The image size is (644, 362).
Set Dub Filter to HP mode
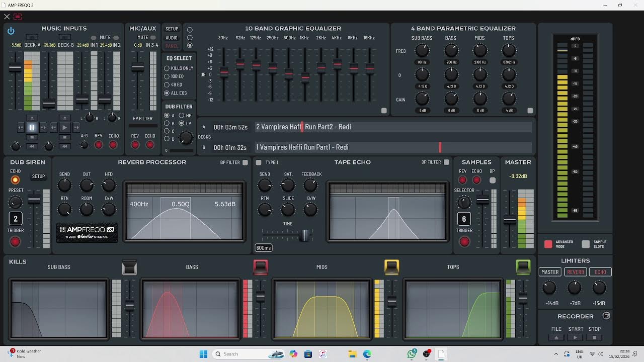[x=182, y=116]
